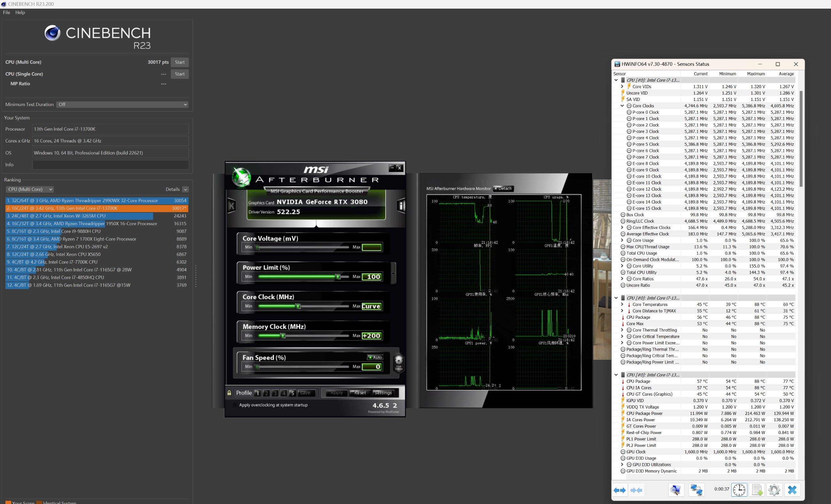
Task: Select Afterburner profile 2
Action: pyautogui.click(x=266, y=393)
